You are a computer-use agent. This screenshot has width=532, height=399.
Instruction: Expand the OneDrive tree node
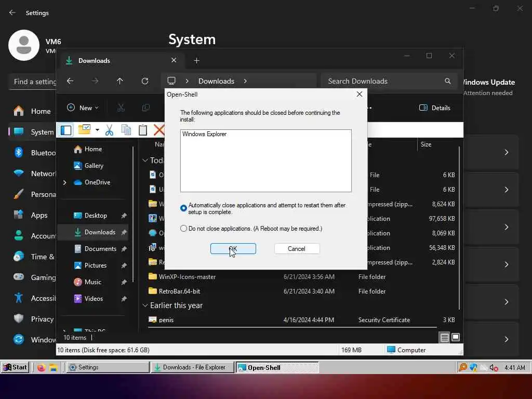click(64, 182)
